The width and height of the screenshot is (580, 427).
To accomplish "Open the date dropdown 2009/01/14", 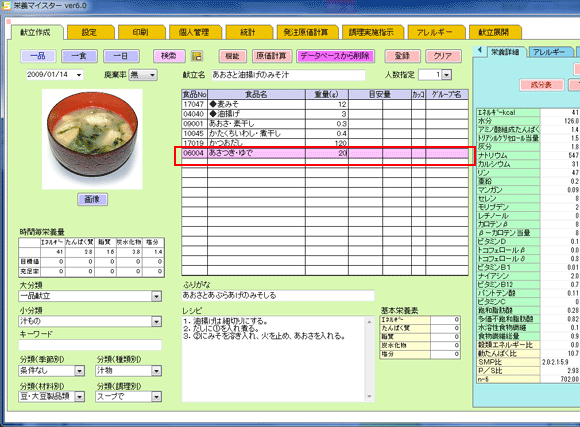I will click(79, 75).
